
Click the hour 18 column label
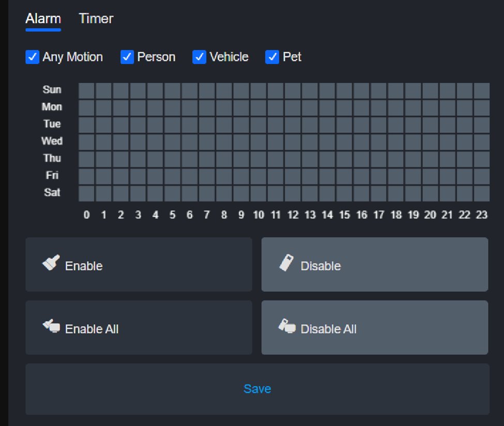pos(396,215)
